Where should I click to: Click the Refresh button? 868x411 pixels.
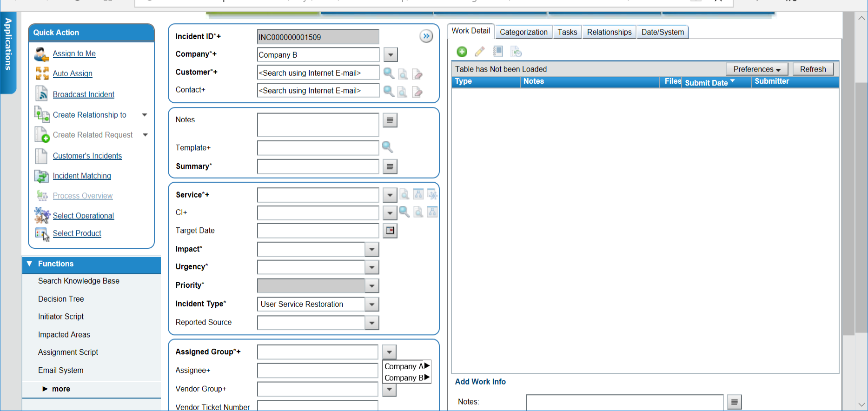tap(813, 69)
